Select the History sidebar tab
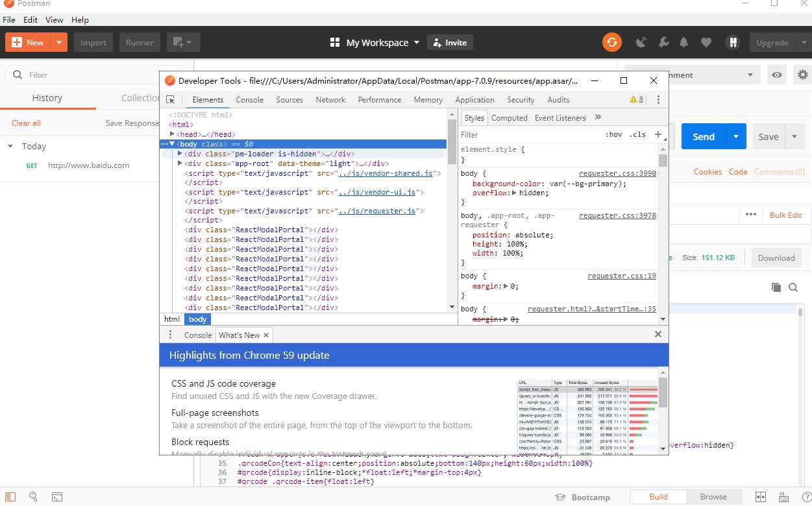 pyautogui.click(x=47, y=98)
